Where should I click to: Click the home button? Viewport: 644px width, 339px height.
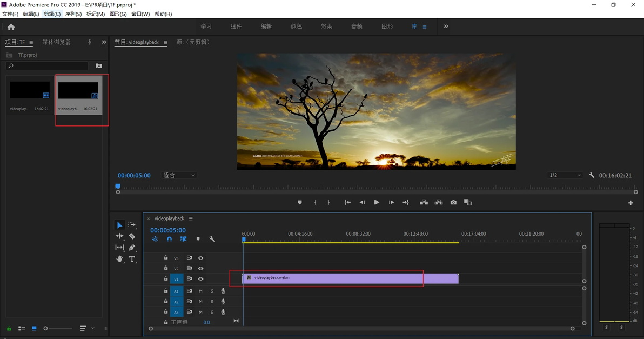(x=11, y=26)
